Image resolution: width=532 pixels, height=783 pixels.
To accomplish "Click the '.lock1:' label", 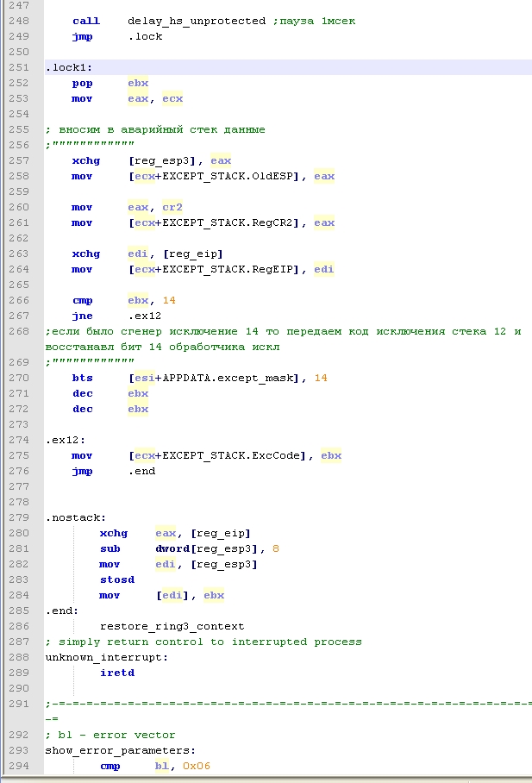I will coord(69,67).
